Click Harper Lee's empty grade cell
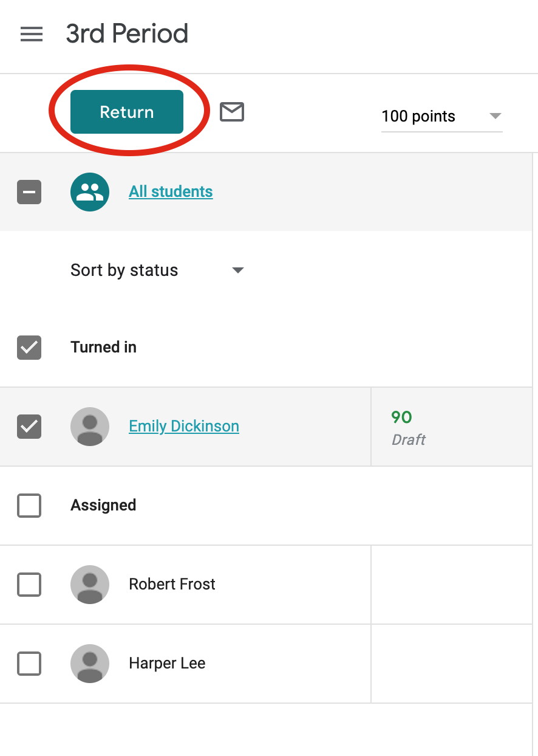 tap(451, 664)
